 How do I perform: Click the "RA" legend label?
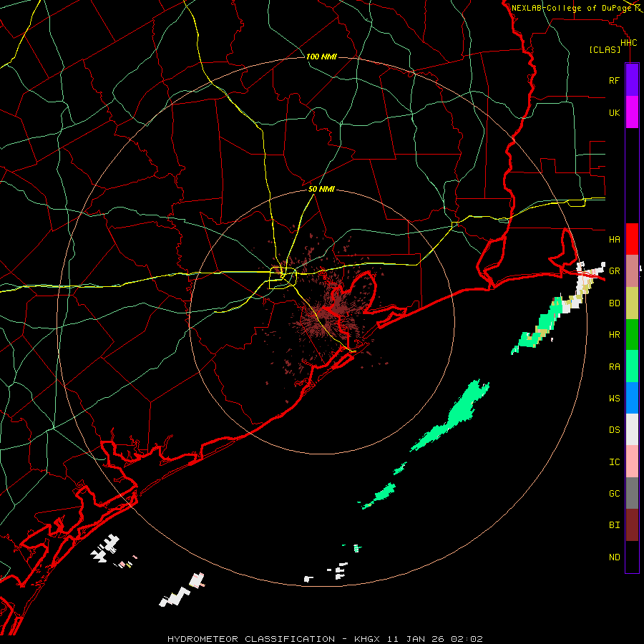tap(614, 367)
